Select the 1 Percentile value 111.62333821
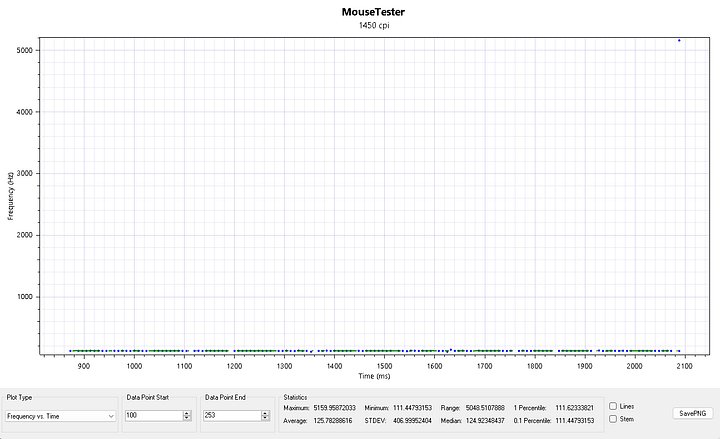720x439 pixels. click(574, 408)
